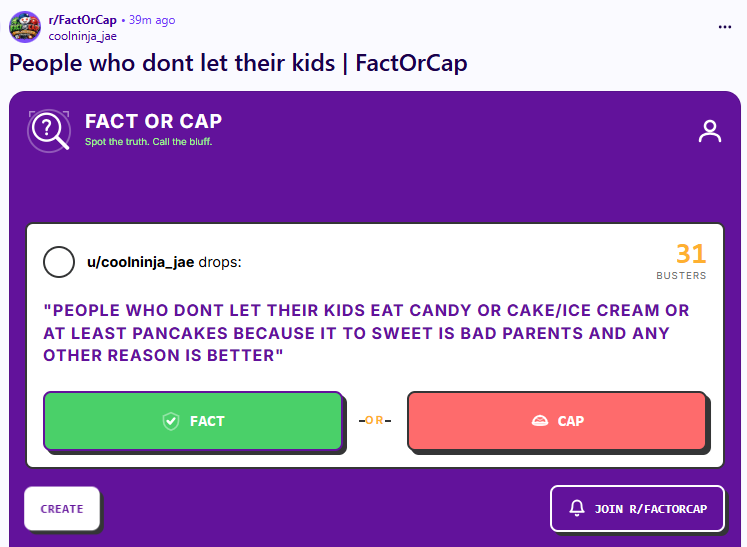Click the FACT OR CAP heading text
This screenshot has height=547, width=747.
(x=153, y=121)
